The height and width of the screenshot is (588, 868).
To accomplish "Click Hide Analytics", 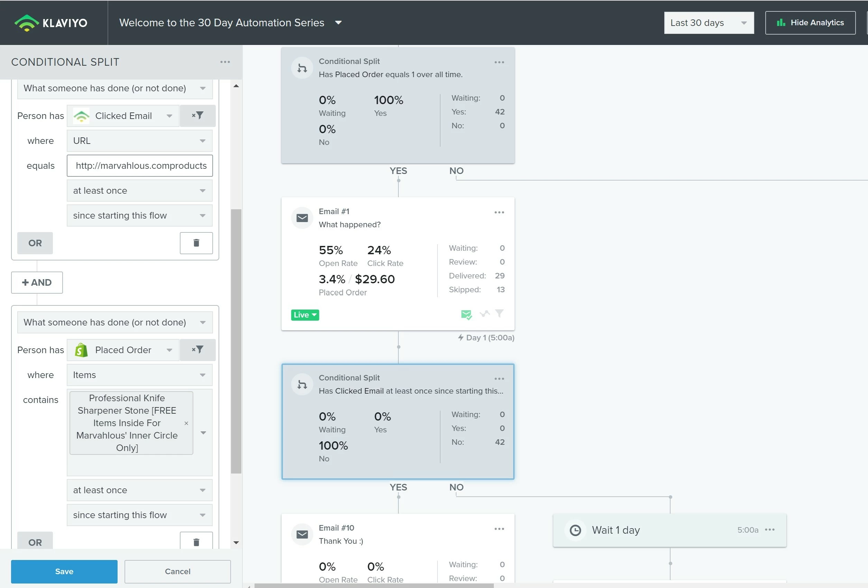I will click(x=810, y=23).
